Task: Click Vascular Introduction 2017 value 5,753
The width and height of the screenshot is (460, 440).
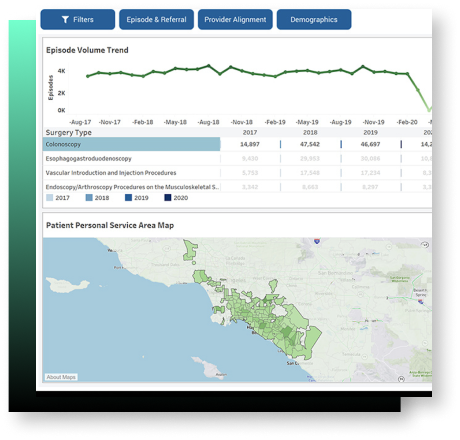Action: coord(250,173)
